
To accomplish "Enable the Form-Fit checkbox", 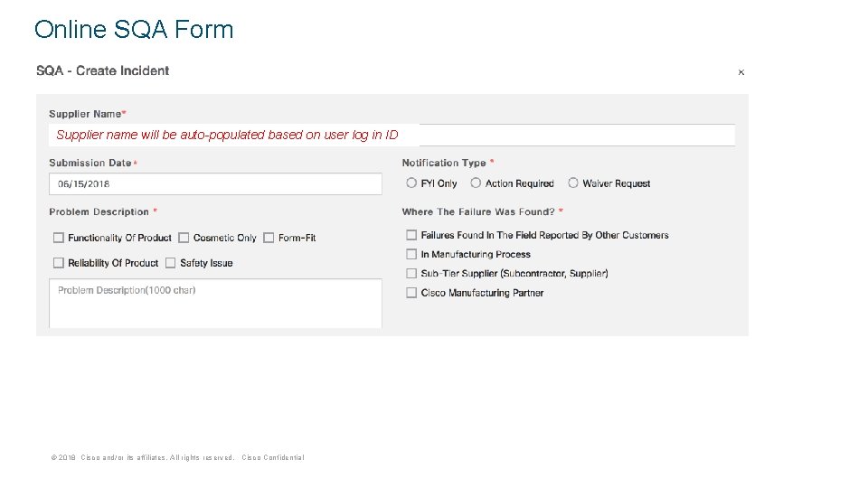I will pyautogui.click(x=269, y=238).
